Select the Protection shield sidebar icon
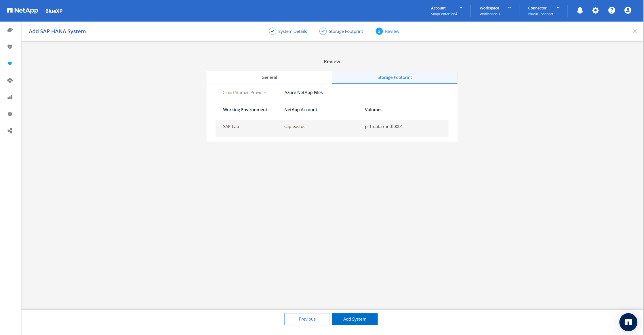Screen dimensions: 644x335 [10, 64]
